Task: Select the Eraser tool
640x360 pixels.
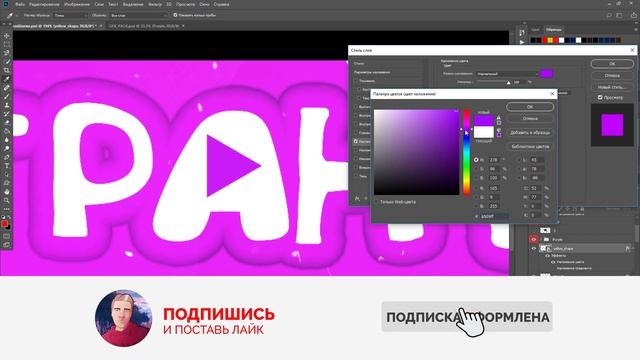Action: click(x=7, y=122)
